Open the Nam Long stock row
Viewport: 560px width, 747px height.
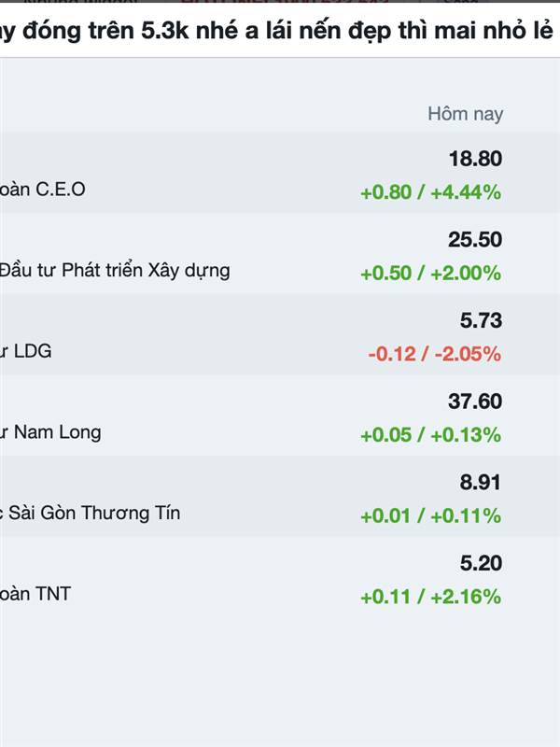click(280, 416)
